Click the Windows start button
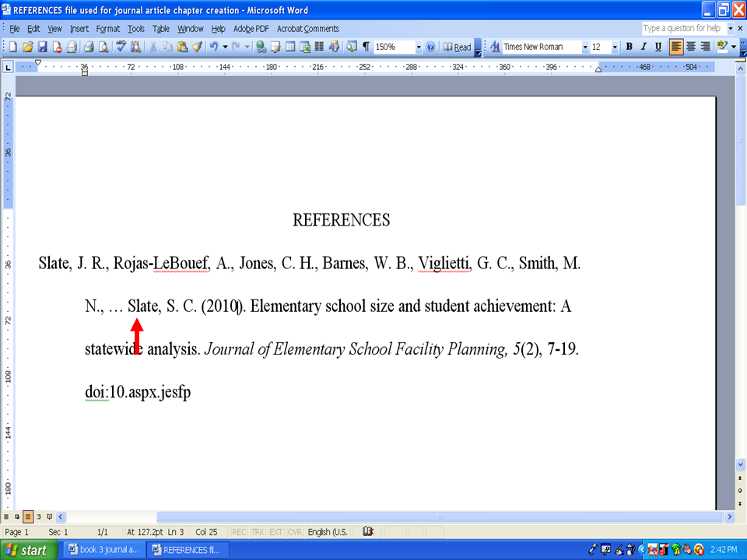747x560 pixels. [x=28, y=550]
